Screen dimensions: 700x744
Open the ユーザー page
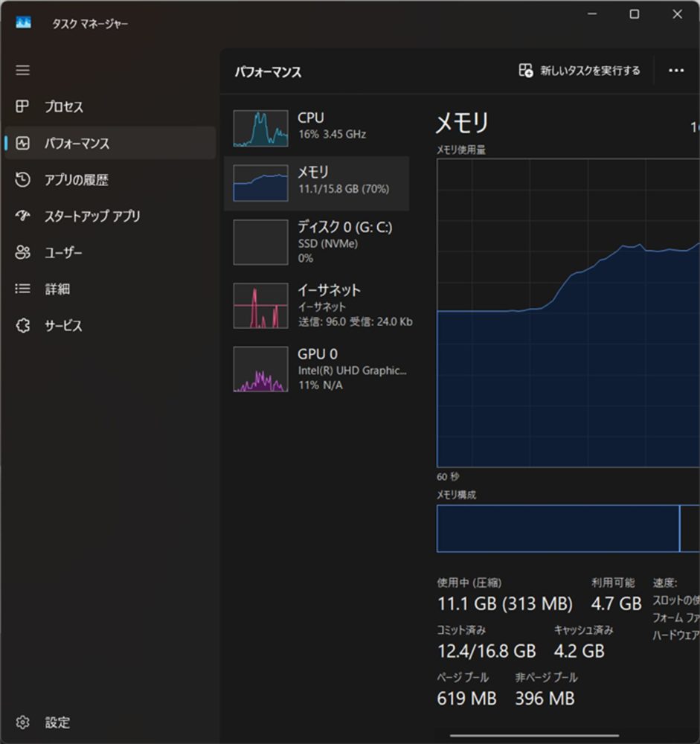(x=110, y=252)
